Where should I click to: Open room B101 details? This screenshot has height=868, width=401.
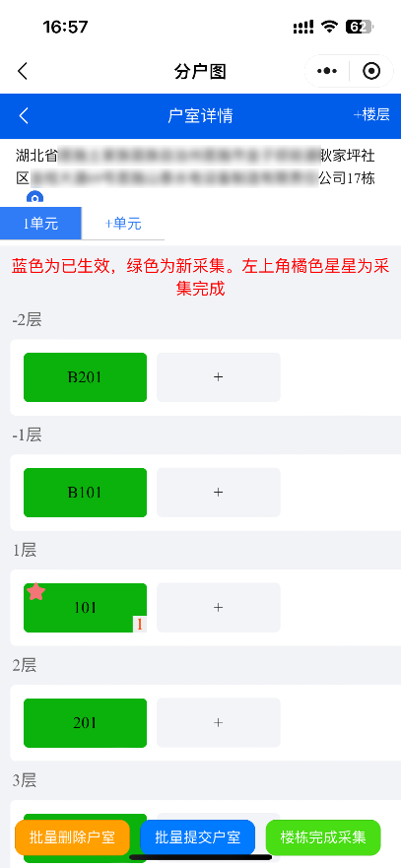pyautogui.click(x=85, y=493)
